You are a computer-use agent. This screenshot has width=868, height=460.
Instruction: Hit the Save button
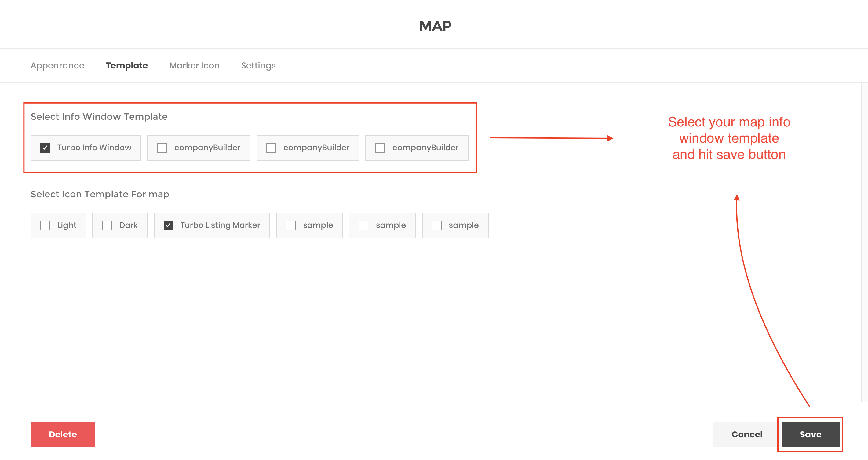tap(810, 434)
